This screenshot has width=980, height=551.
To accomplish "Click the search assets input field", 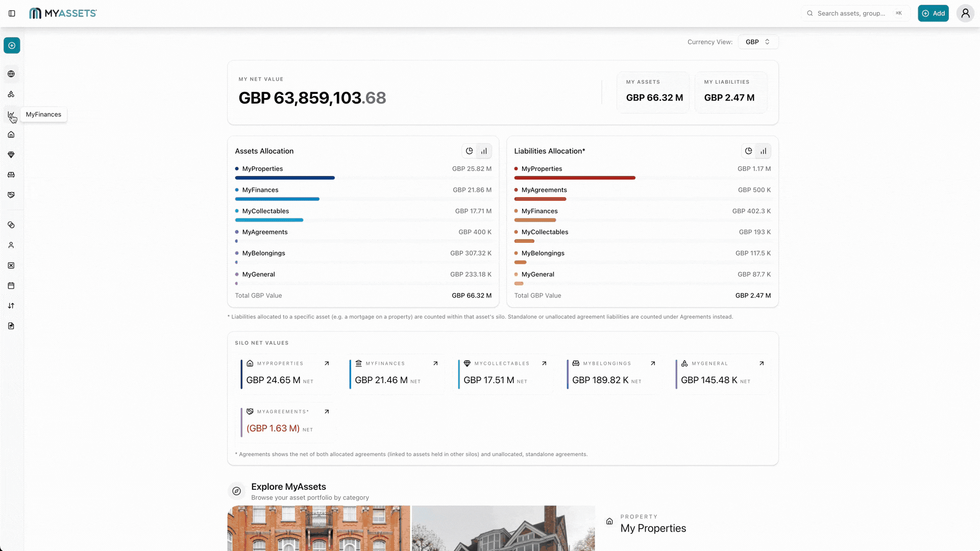I will point(855,13).
